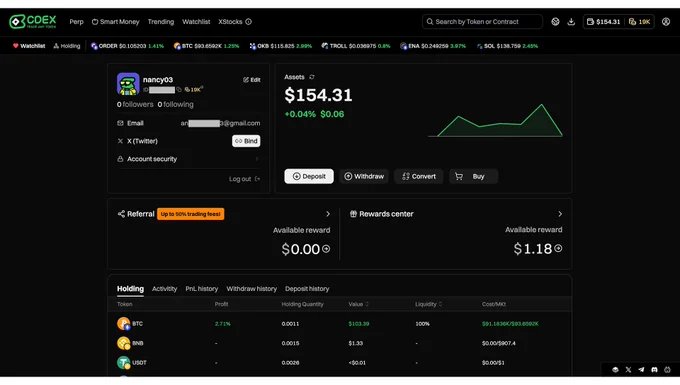Open wallet balance $154.31 in header

coord(603,22)
